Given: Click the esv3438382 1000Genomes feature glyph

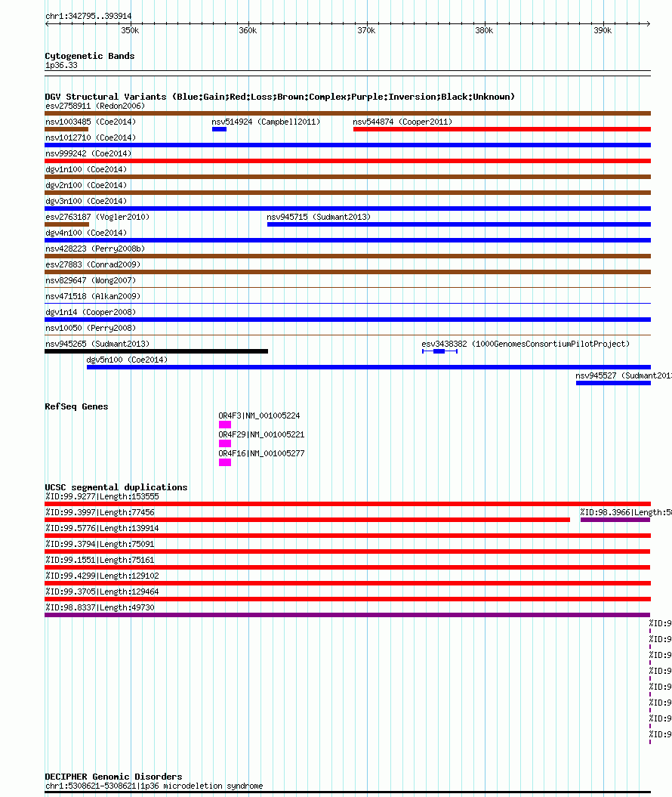Looking at the screenshot, I should (x=440, y=351).
